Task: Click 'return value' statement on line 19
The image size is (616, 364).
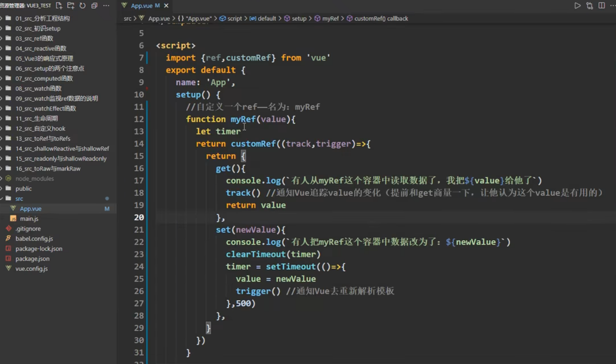Action: click(x=256, y=205)
